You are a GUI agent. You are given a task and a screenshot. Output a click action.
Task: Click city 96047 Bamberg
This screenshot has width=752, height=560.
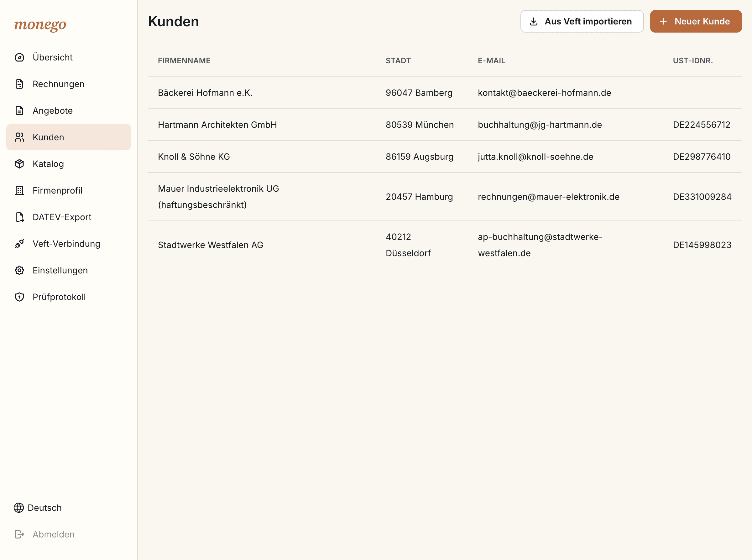tap(419, 93)
